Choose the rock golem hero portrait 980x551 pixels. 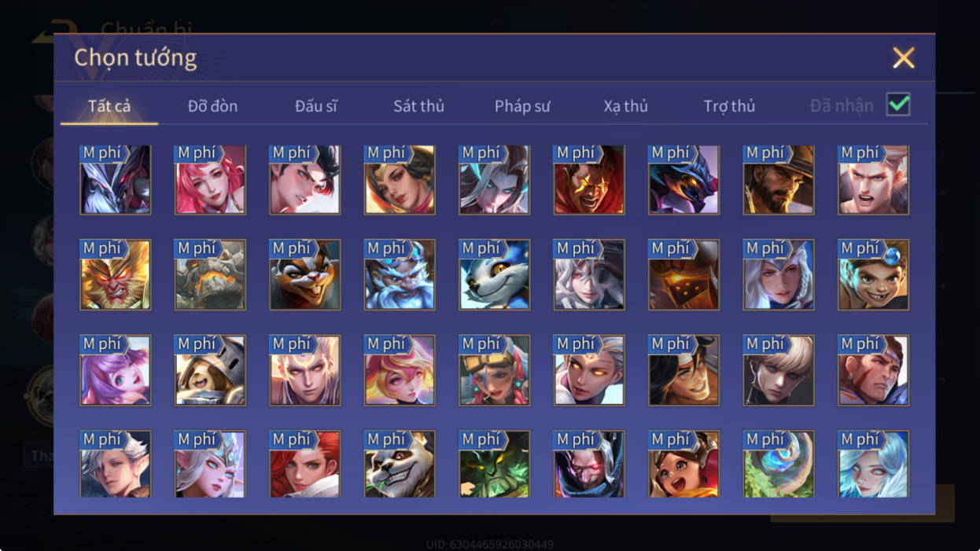(x=210, y=274)
